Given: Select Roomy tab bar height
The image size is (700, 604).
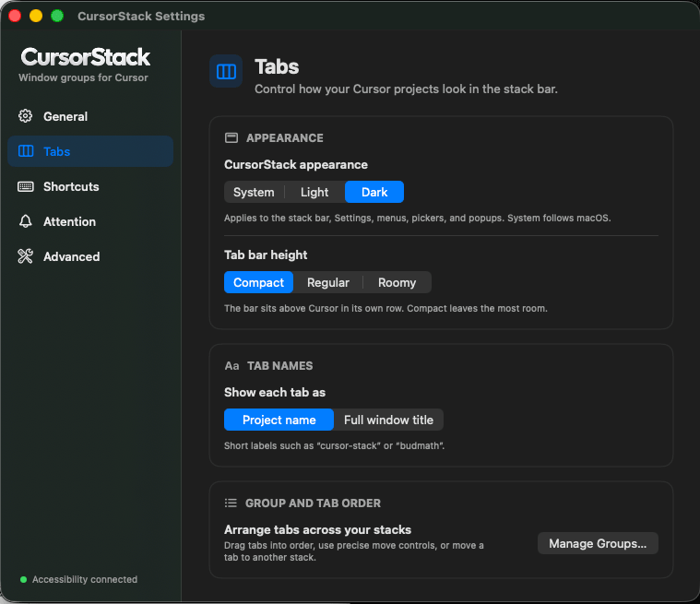Looking at the screenshot, I should point(397,282).
